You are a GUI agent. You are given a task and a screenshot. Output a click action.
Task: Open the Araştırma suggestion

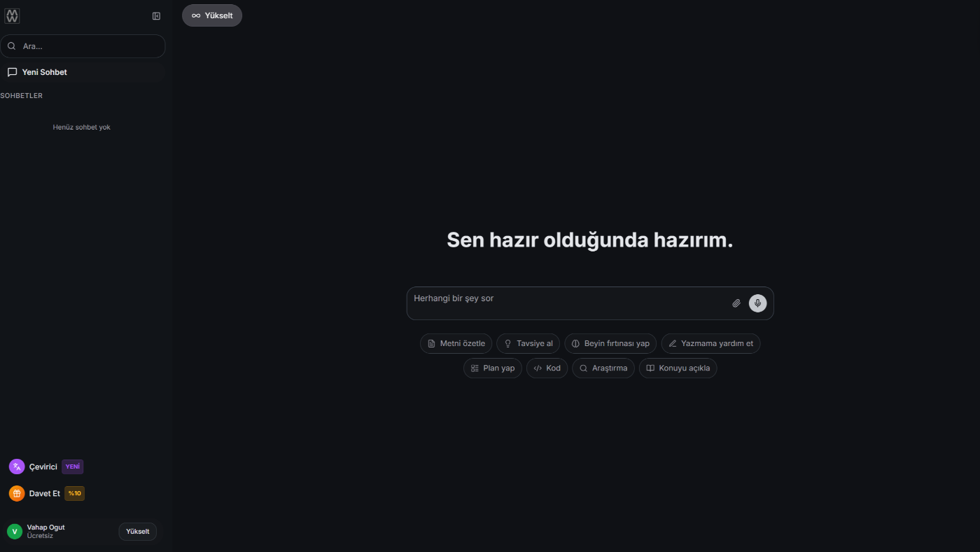603,368
